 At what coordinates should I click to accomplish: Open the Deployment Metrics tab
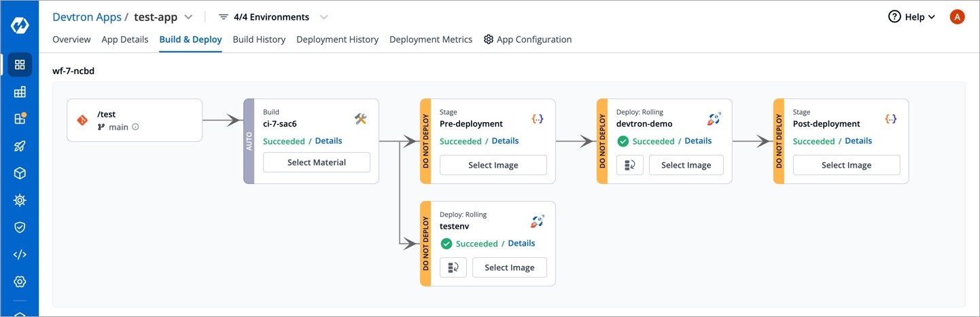click(431, 39)
